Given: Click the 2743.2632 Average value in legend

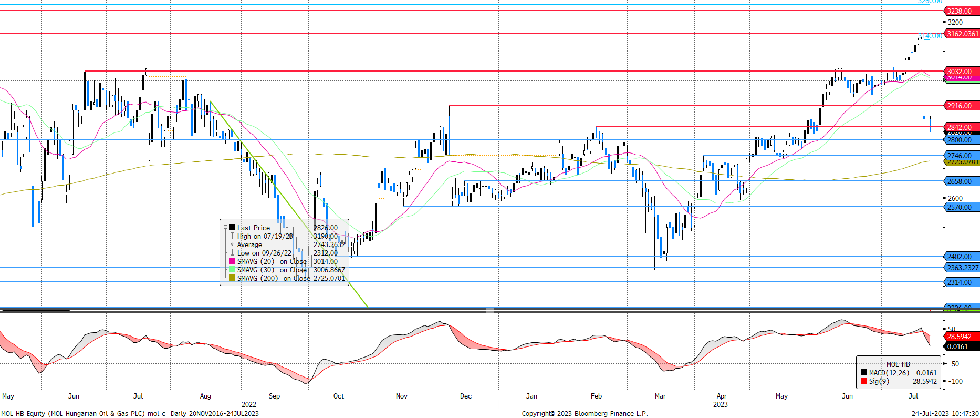Looking at the screenshot, I should 329,244.
